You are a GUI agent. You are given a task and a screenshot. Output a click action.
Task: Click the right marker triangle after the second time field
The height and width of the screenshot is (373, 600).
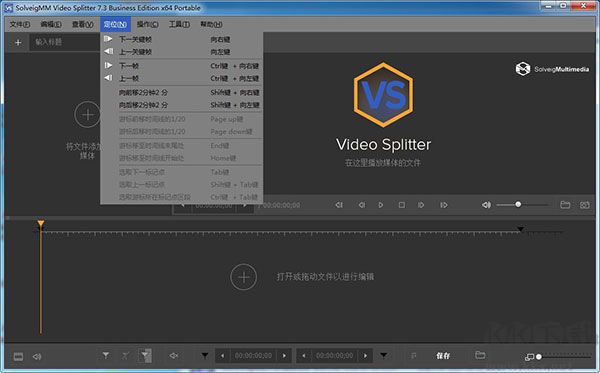(383, 356)
